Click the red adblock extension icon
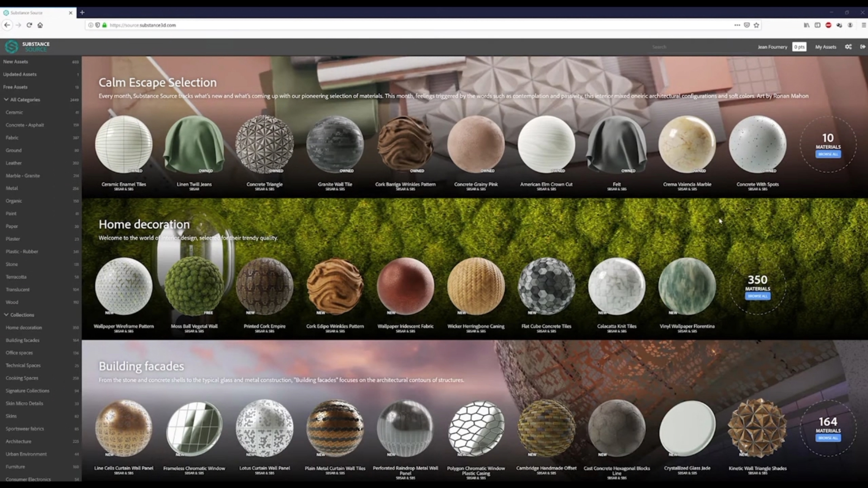868x488 pixels. (x=828, y=25)
